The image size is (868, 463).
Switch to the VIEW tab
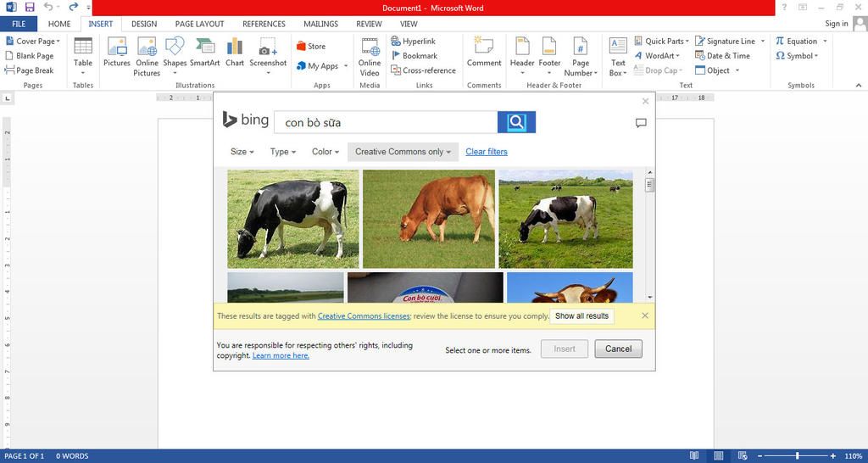coord(409,24)
